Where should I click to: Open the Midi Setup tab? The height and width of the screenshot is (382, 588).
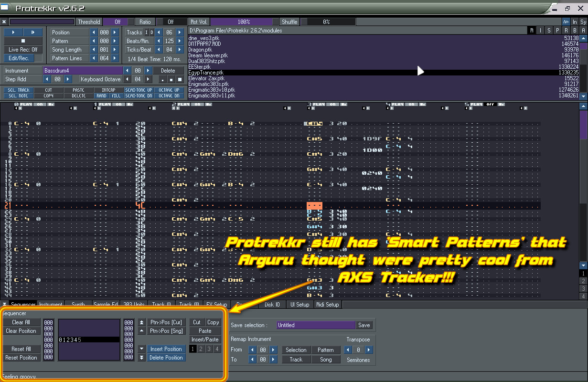click(328, 304)
